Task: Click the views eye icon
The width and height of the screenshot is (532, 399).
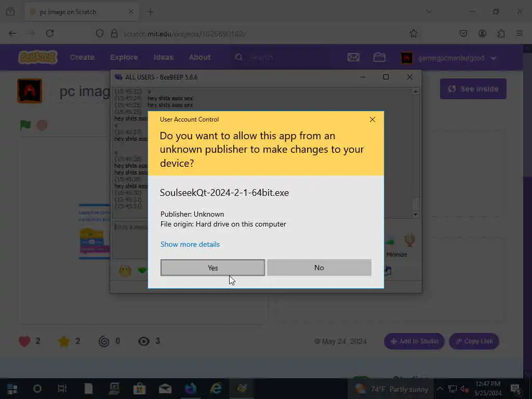Action: click(144, 341)
